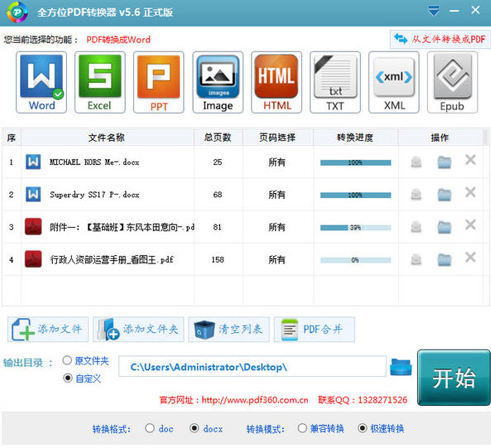The height and width of the screenshot is (448, 491).
Task: Select 兼容转换 mode radio button
Action: 302,428
